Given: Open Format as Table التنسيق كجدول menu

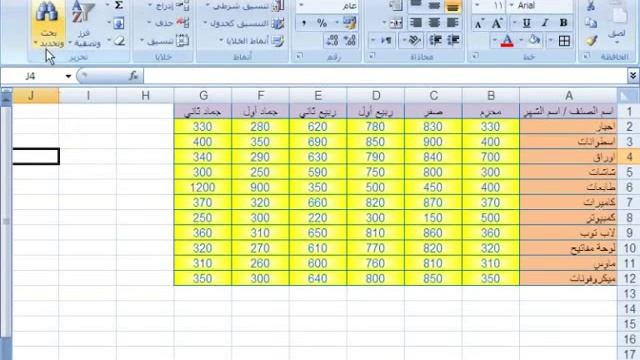Looking at the screenshot, I should (x=244, y=23).
